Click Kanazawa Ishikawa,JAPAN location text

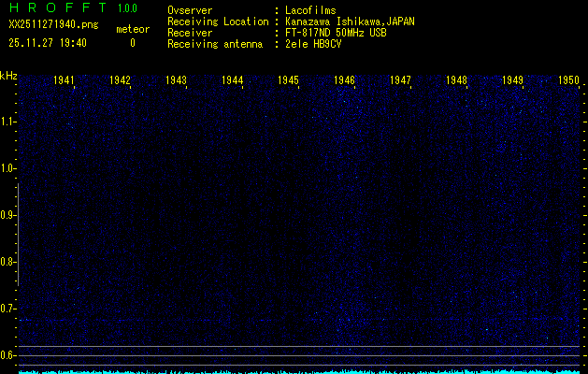tap(351, 21)
